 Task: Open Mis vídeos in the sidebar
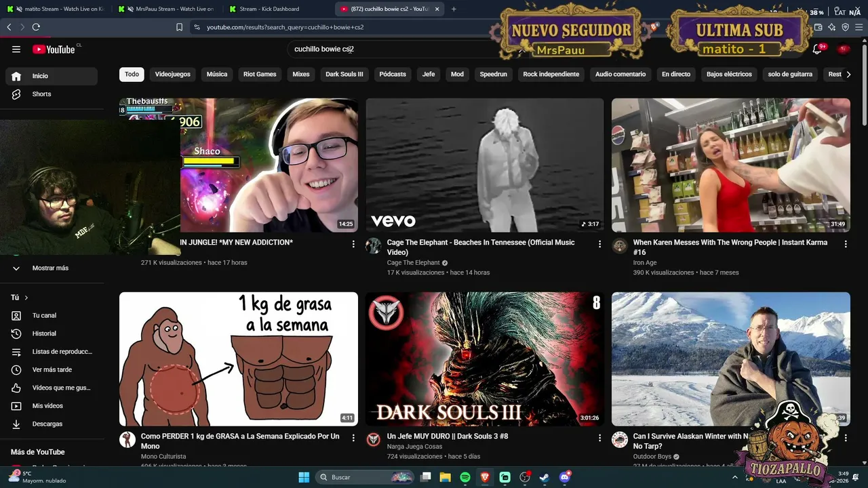click(52, 406)
